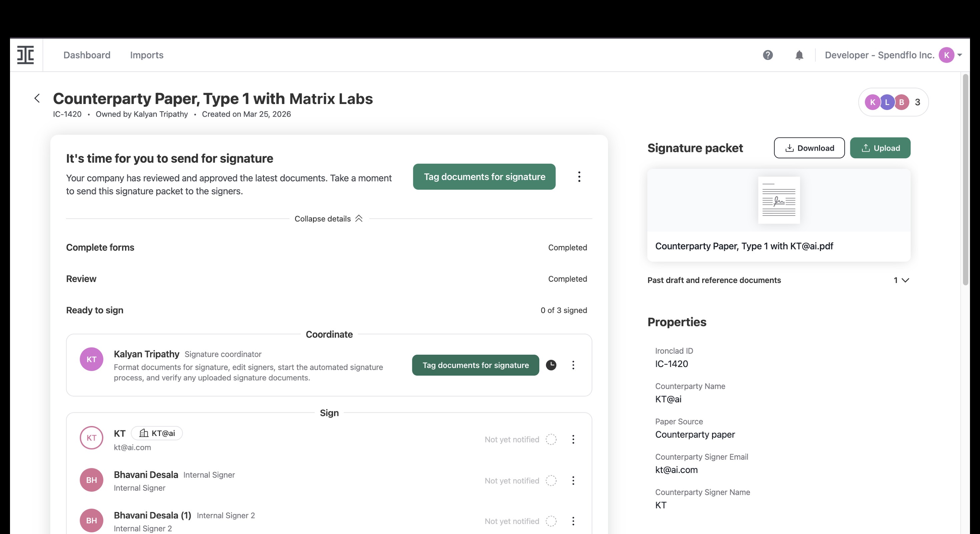
Task: Click Counterparty Name value KT@ai
Action: pyautogui.click(x=668, y=399)
